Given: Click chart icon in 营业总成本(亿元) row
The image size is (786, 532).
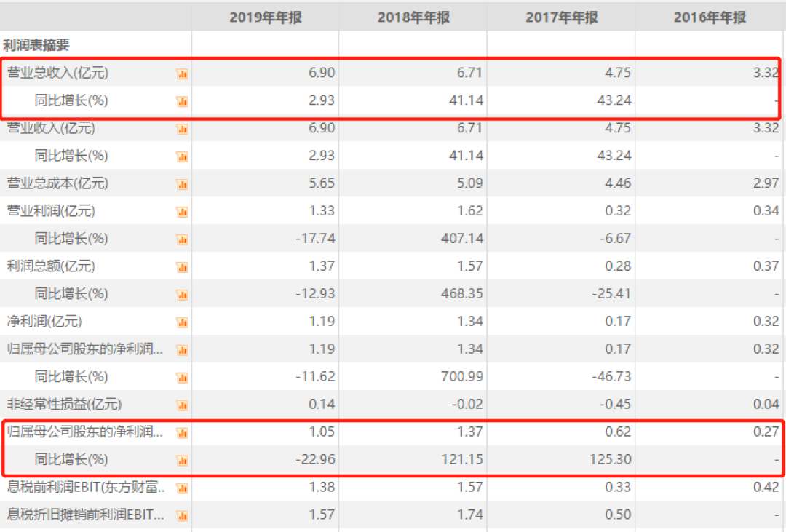Looking at the screenshot, I should pyautogui.click(x=182, y=185).
